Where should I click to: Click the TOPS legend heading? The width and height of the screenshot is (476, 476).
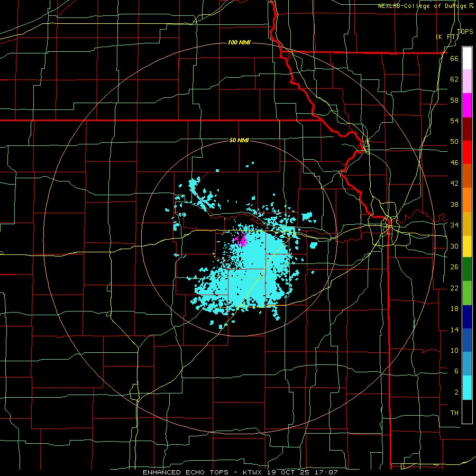tap(465, 32)
